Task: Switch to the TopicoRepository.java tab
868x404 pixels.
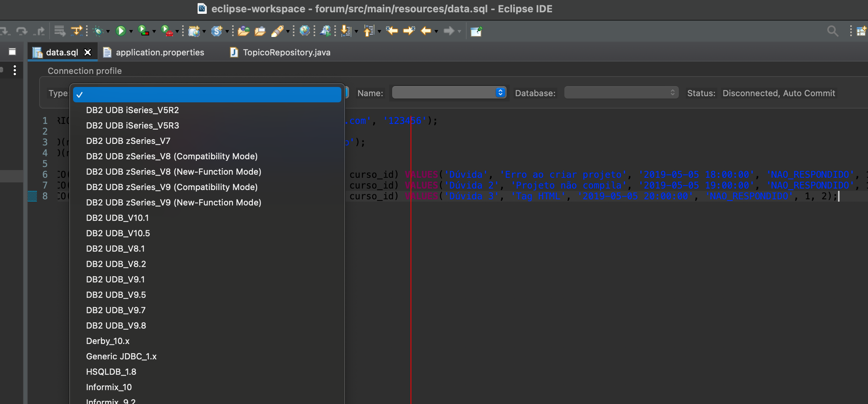Action: [x=286, y=52]
